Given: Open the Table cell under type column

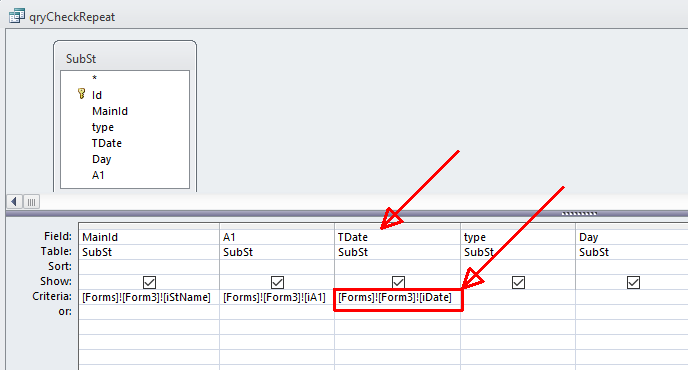Looking at the screenshot, I should coord(518,252).
